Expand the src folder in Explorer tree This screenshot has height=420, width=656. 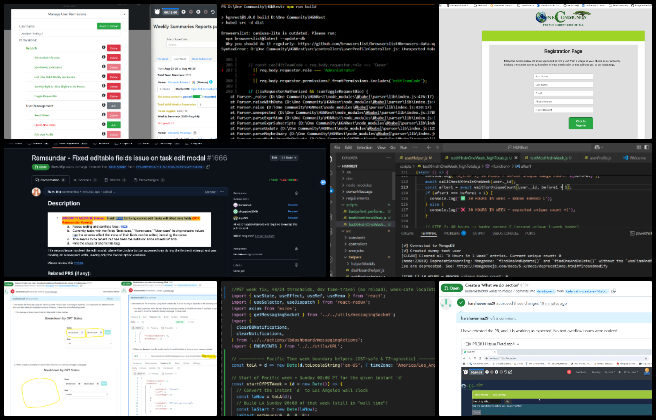click(x=348, y=231)
